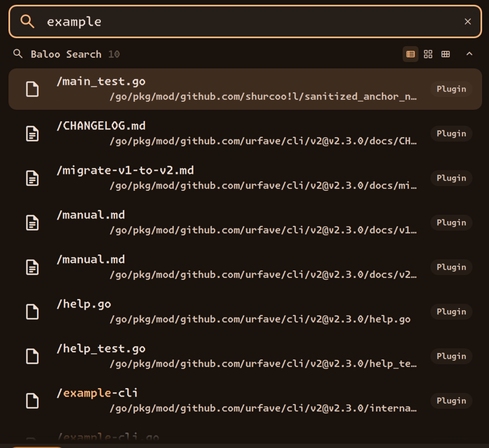Click Plugin badge on migrate-v1-to-v2.md row

click(451, 178)
